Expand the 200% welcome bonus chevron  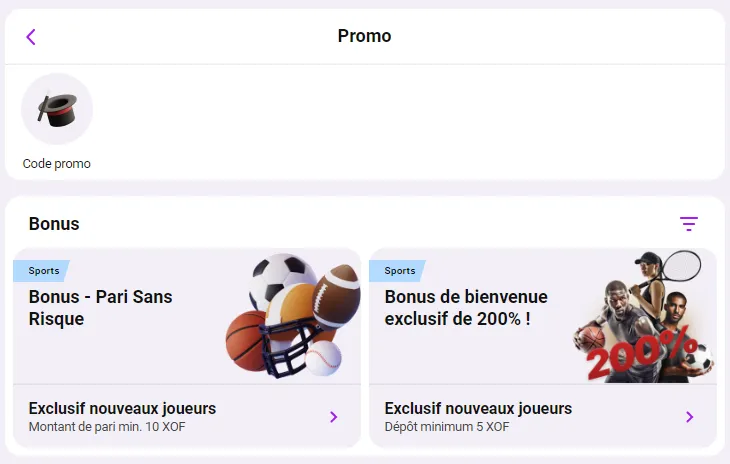(690, 417)
